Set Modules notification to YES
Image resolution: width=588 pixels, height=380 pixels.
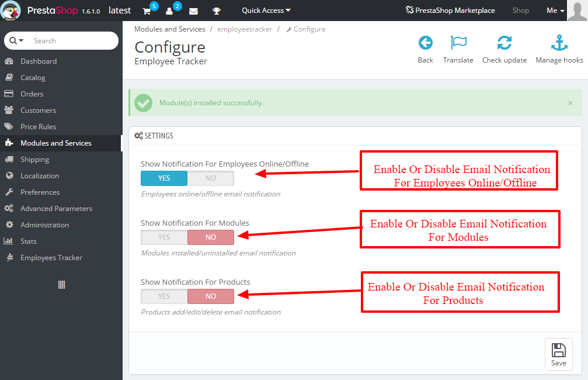[x=164, y=237]
